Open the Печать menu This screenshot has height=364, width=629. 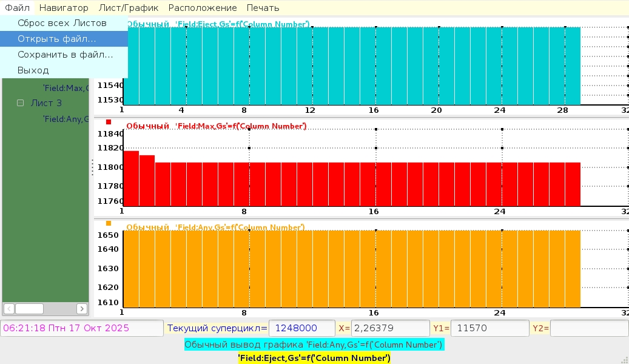click(263, 8)
